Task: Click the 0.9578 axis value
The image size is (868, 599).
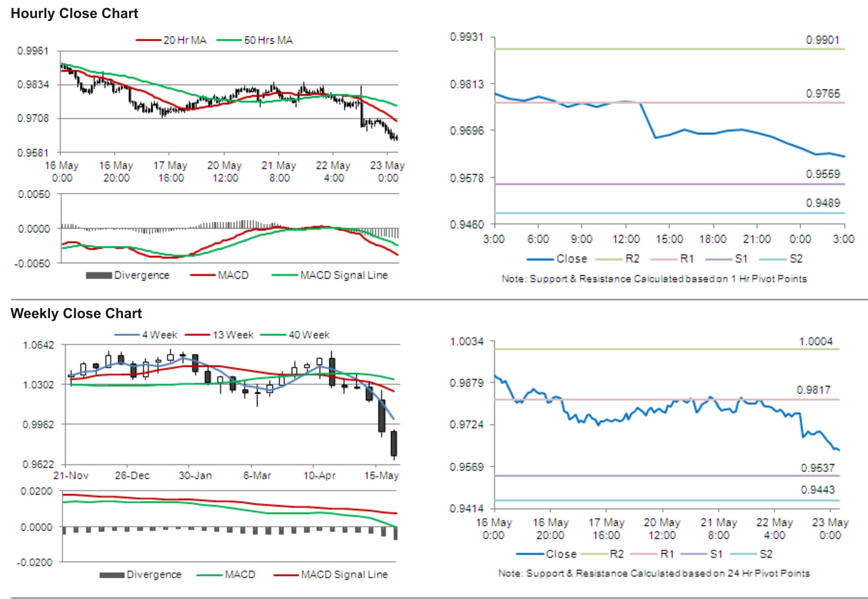Action: pos(467,178)
